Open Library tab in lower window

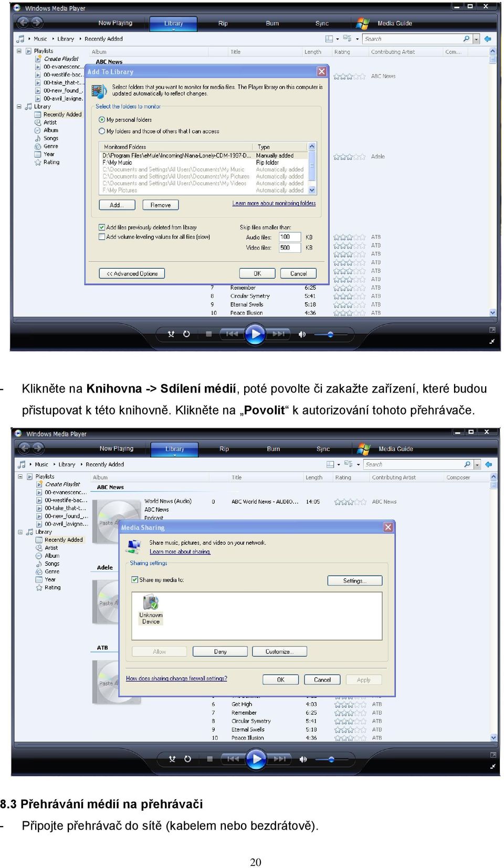click(x=175, y=449)
